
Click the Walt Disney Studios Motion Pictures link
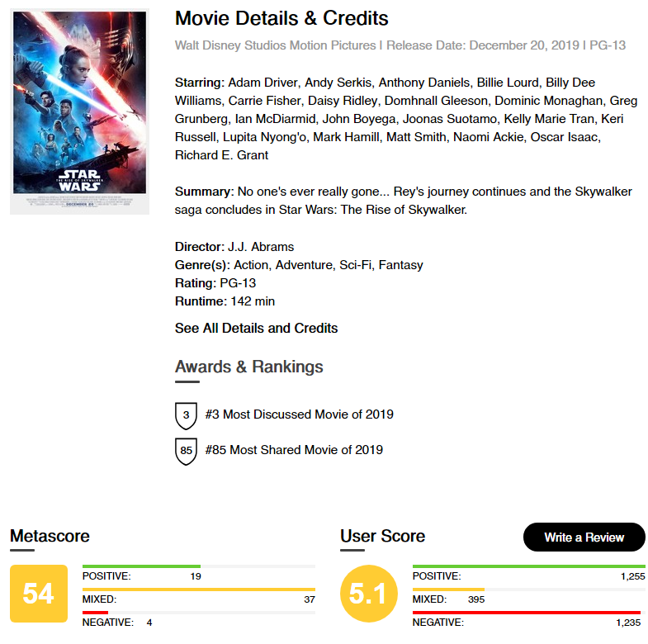tap(275, 45)
